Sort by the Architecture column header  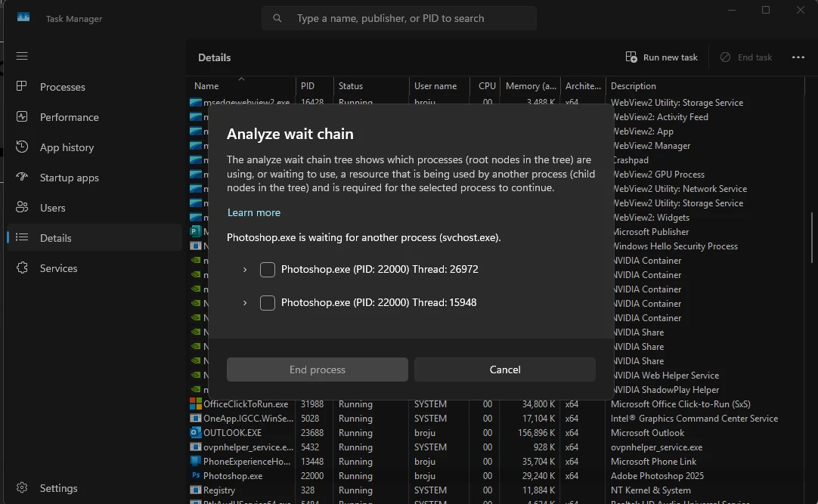(x=583, y=86)
